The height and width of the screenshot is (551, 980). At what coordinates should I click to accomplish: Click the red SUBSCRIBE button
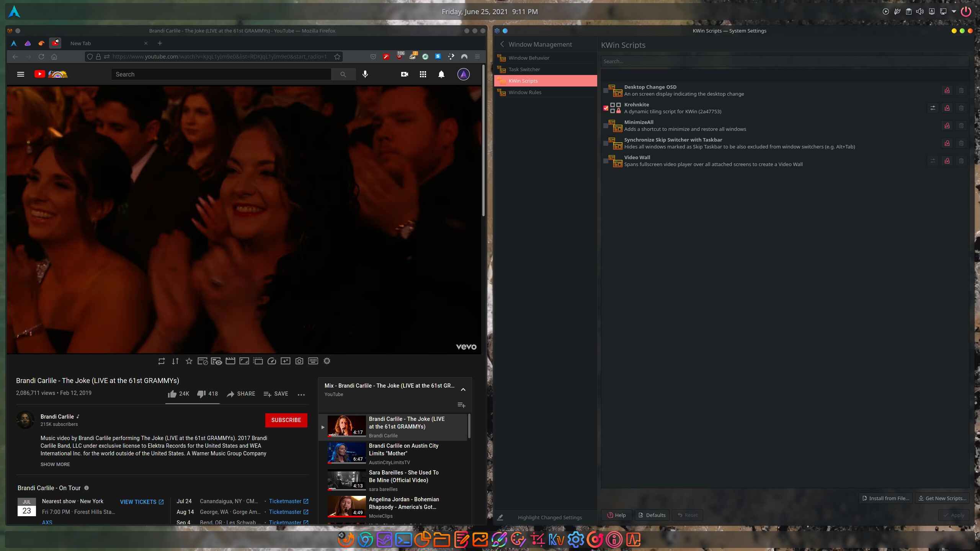(286, 420)
